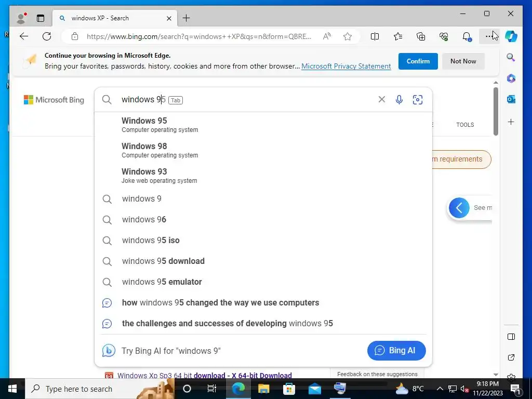Screen dimensions: 532x399
Task: Accept the Tab autocomplete hint
Action: coord(176,100)
